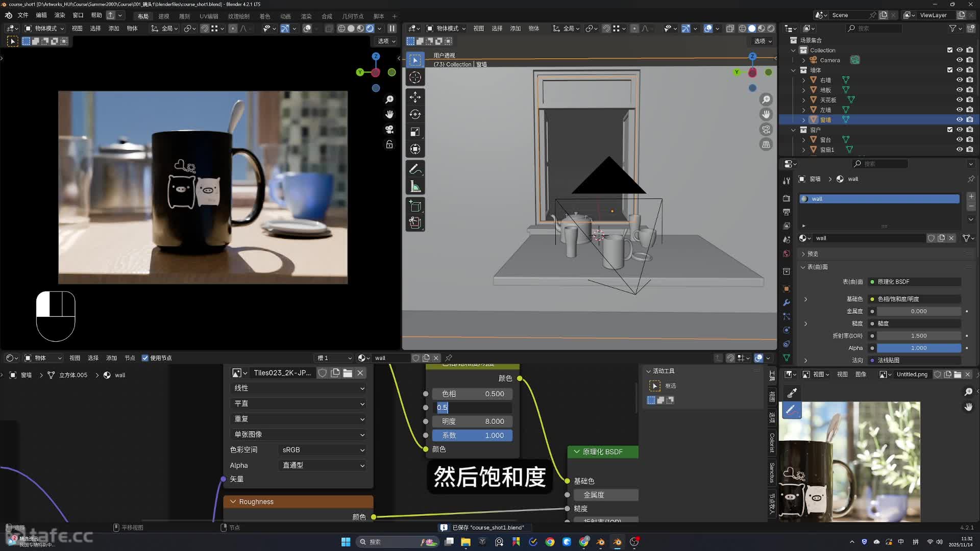This screenshot has height=551, width=980.
Task: Select the Measure ruler tool
Action: coord(415,187)
